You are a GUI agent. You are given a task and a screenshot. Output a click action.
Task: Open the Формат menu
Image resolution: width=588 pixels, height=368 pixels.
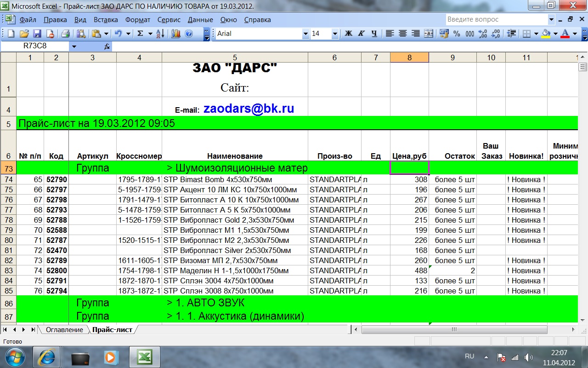tap(137, 20)
